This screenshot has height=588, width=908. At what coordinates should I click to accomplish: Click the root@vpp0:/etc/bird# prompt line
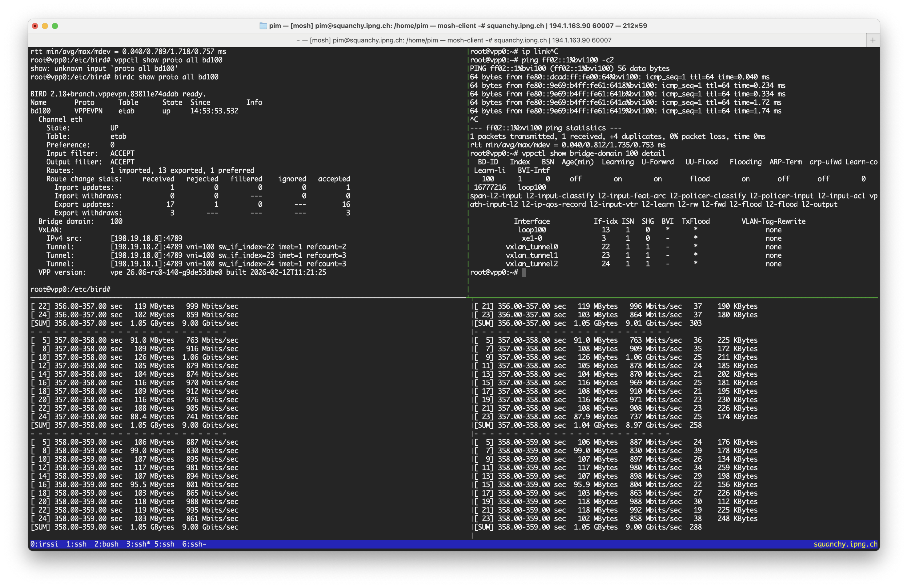[x=71, y=289]
